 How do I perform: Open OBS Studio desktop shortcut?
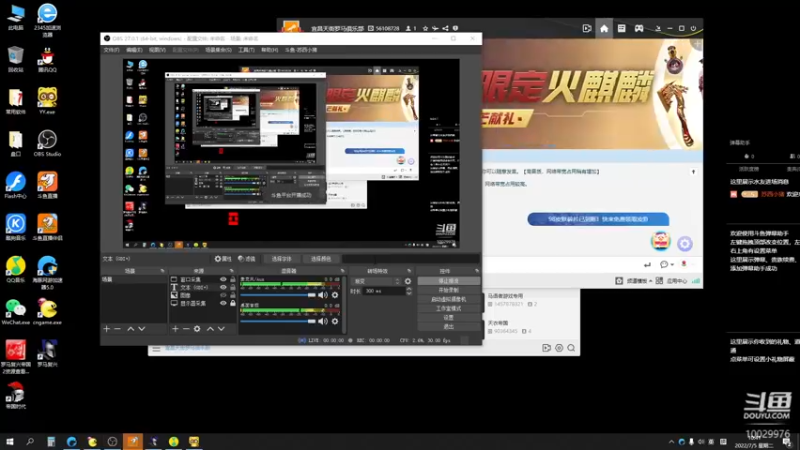(47, 143)
